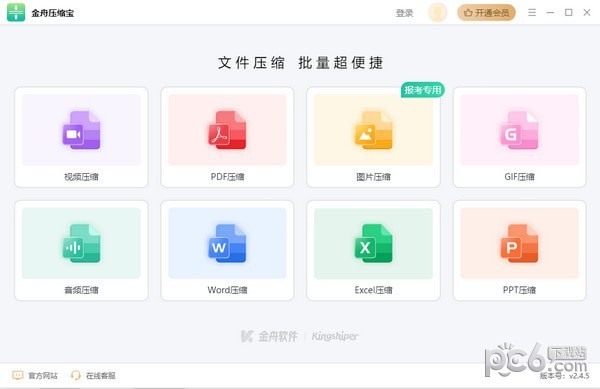
Task: Open the 在线客服 link
Action: (x=101, y=376)
